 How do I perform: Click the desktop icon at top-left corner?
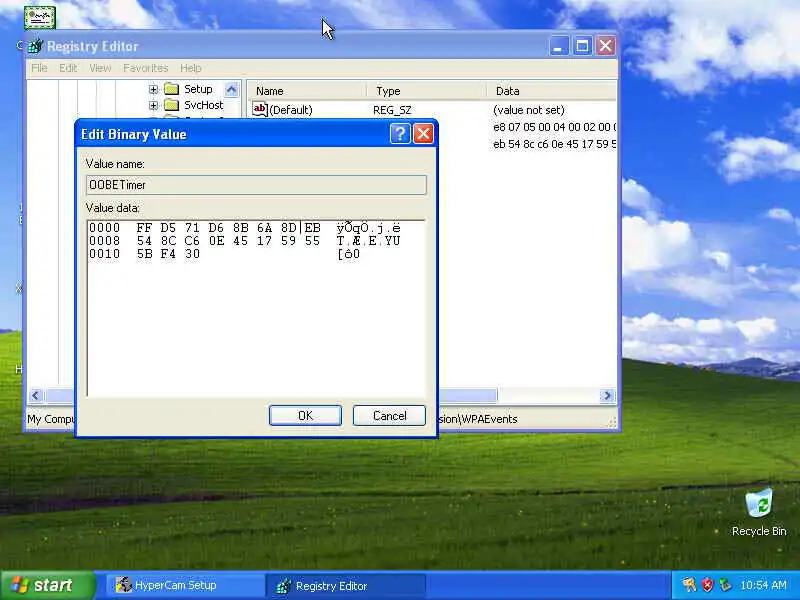pos(40,17)
